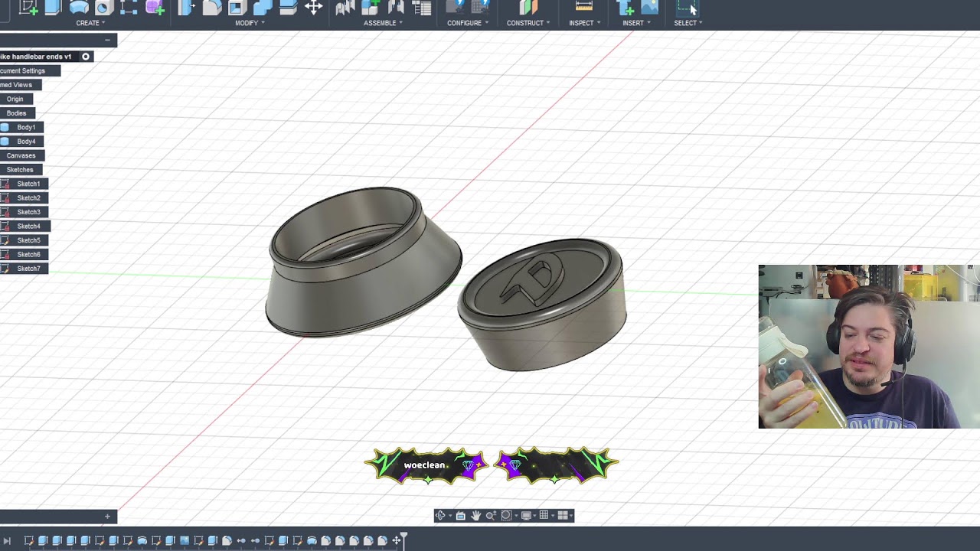
Task: Select Sketch7 in the browser
Action: coord(28,269)
